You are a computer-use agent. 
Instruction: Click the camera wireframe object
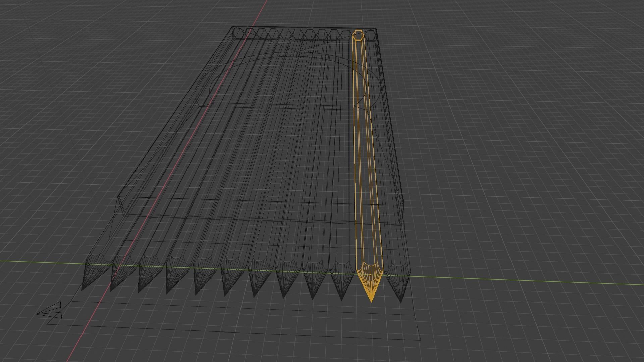(49, 310)
